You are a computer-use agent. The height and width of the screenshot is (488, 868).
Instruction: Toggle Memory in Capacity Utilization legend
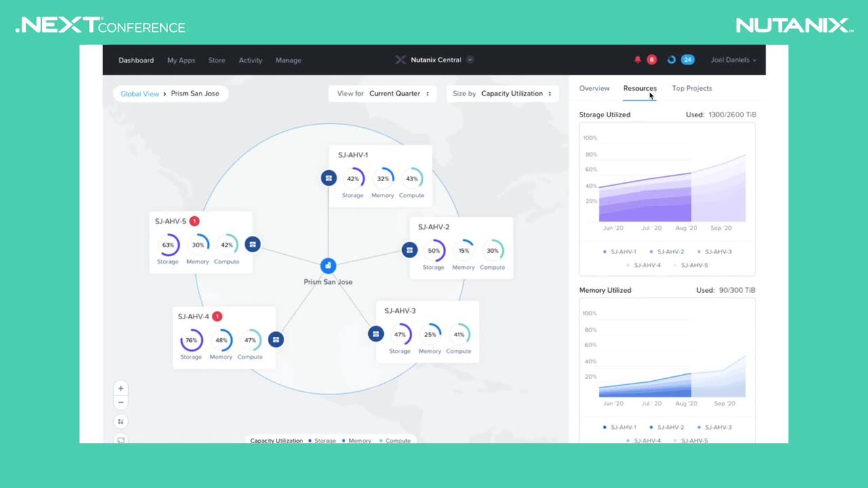click(357, 441)
